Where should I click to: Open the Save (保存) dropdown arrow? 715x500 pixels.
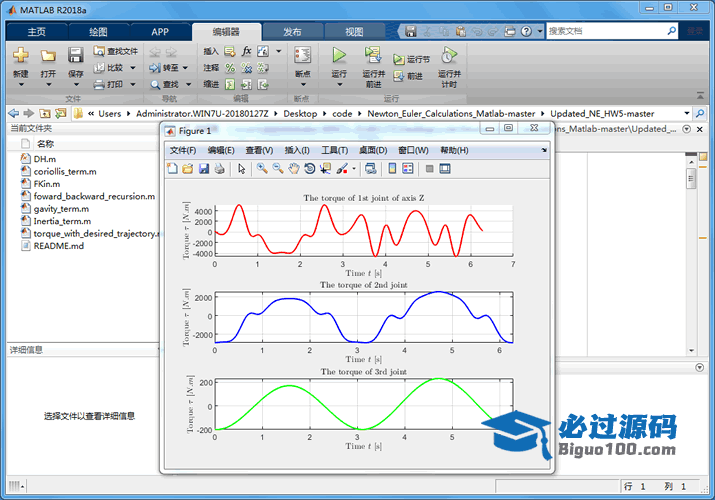(76, 85)
